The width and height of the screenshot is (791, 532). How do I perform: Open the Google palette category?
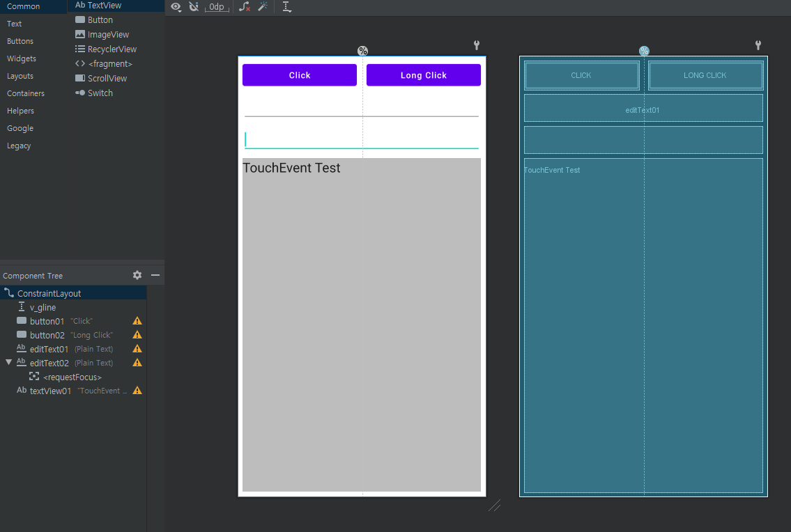[33, 128]
